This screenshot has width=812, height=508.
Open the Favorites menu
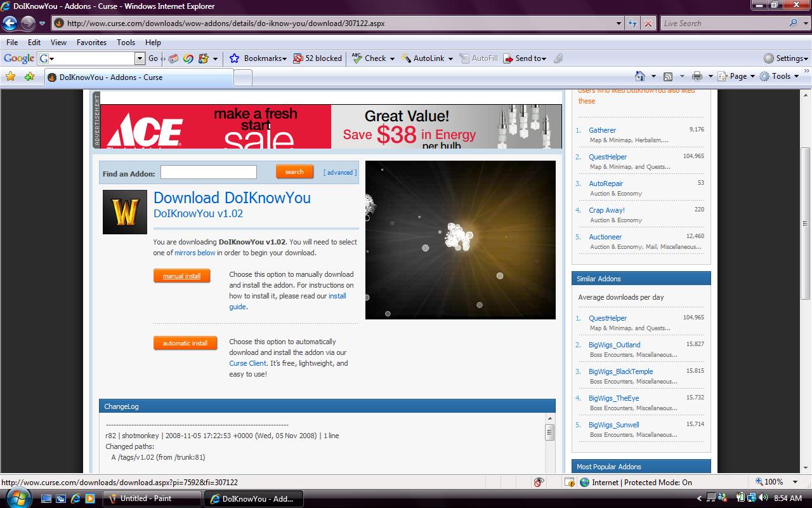coord(91,42)
